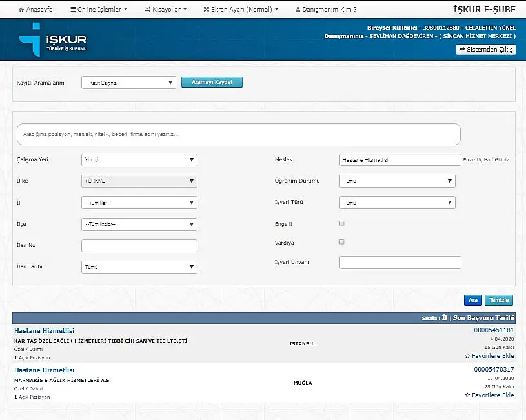Open the Ekran Ayarı (Normal) menu
Image resolution: width=526 pixels, height=420 pixels.
(x=241, y=10)
